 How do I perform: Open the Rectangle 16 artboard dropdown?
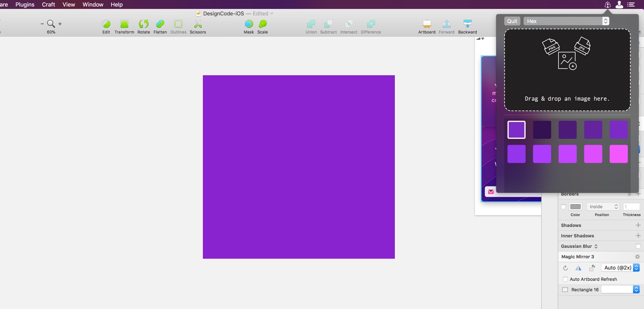coord(620,289)
